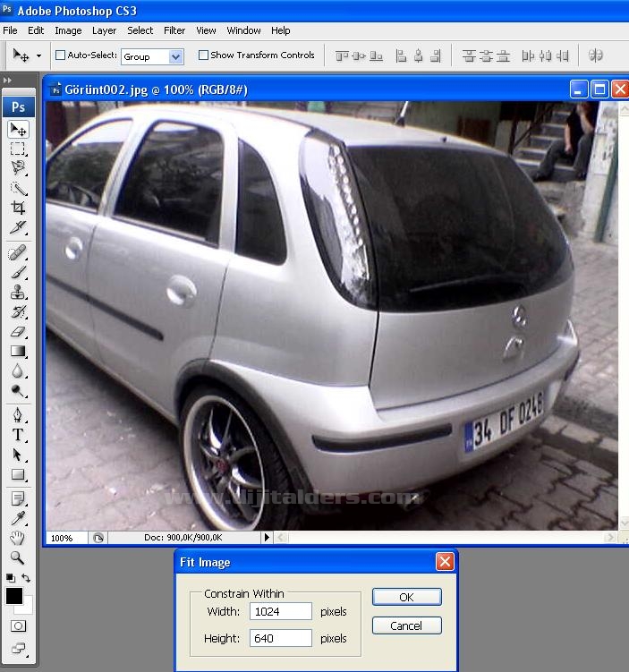
Task: Open the Window menu
Action: [243, 30]
